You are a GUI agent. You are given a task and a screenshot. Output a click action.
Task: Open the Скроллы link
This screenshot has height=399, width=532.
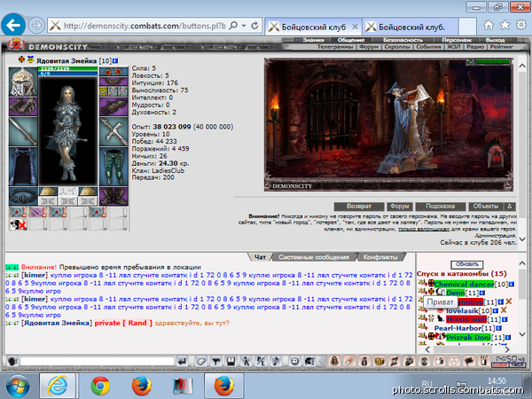click(397, 46)
